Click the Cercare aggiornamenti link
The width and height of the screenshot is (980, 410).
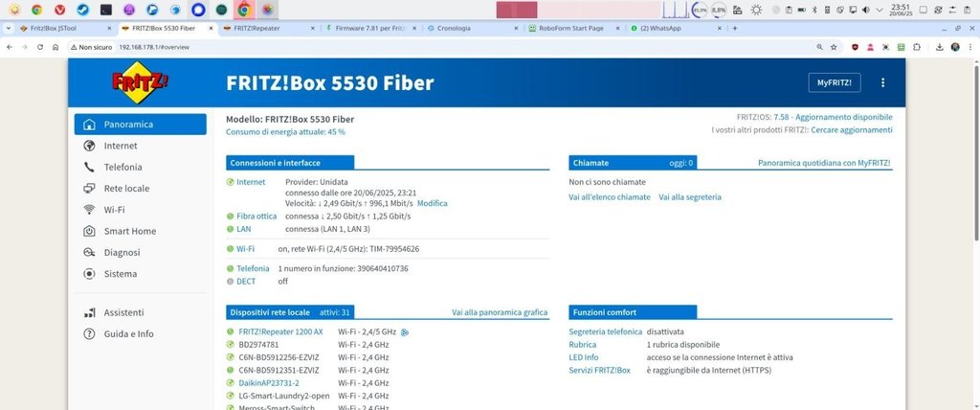(851, 130)
